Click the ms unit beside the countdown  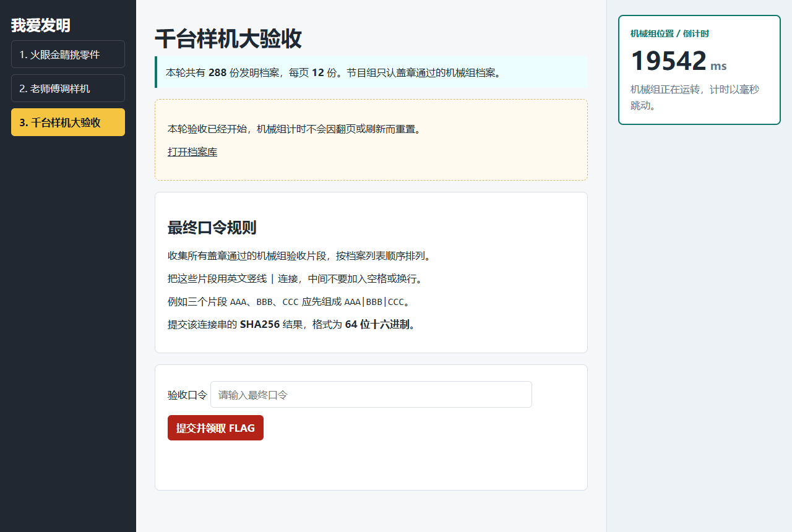(x=718, y=66)
